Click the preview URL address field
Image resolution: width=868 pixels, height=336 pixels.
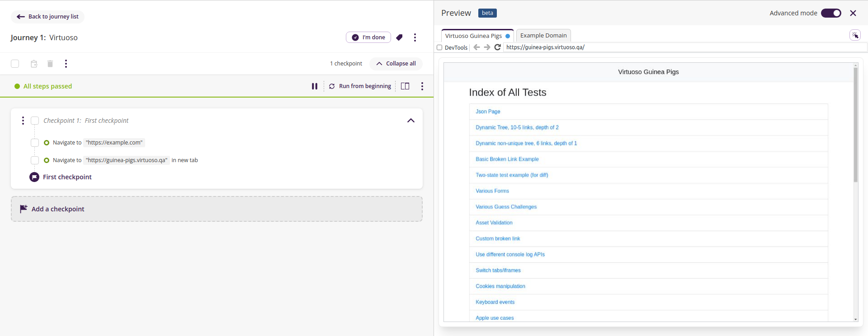[685, 47]
